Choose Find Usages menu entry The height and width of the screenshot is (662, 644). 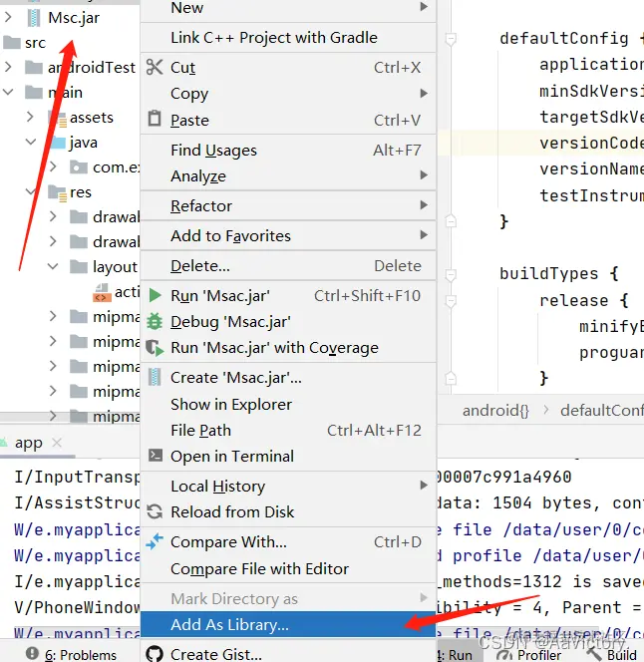(x=287, y=150)
